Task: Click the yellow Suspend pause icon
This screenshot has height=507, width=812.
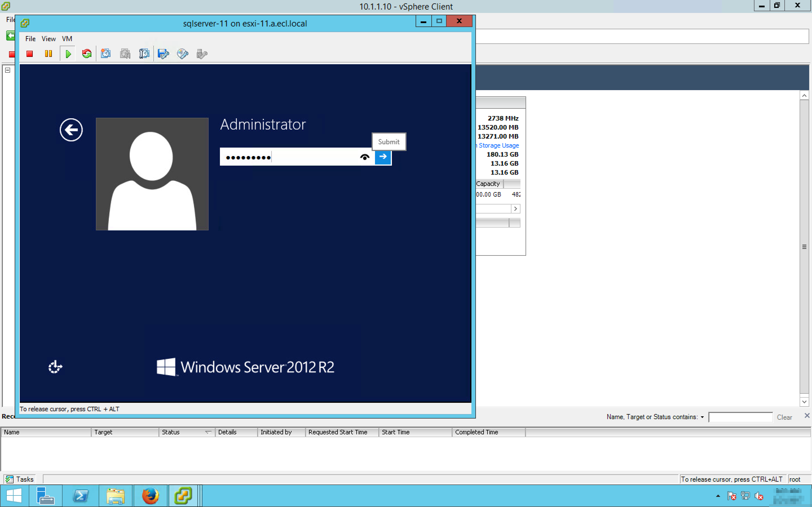Action: click(x=48, y=54)
